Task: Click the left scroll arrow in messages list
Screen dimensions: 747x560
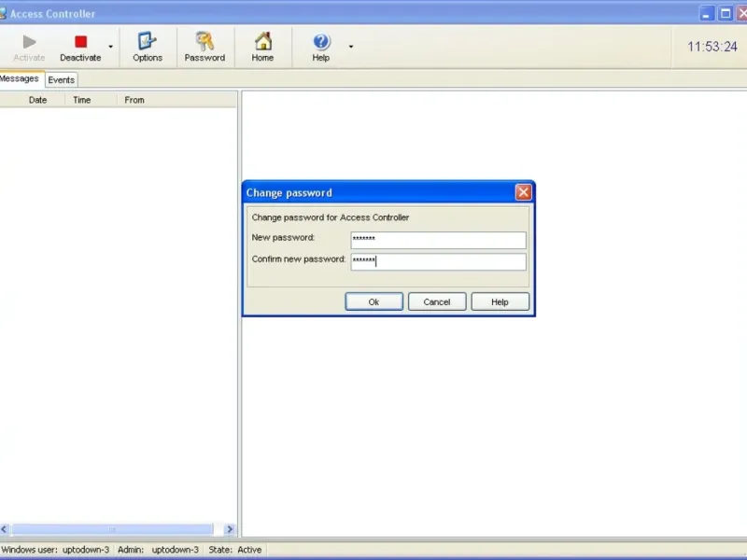Action: click(5, 529)
